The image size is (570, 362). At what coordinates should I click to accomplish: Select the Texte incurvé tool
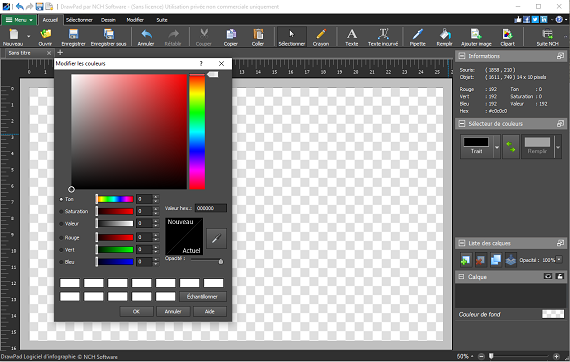[383, 37]
